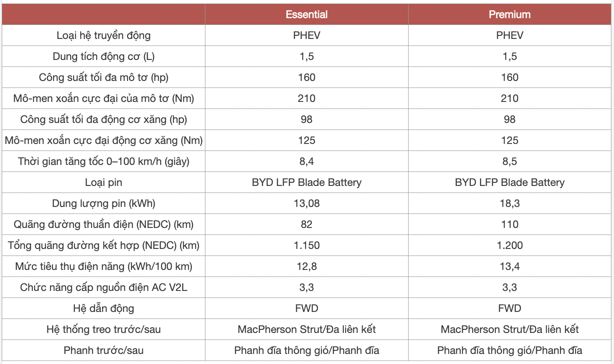The image size is (614, 364).
Task: Click the 'Chức năng cấp nguồn điện AC V2L' label
Action: coord(104,287)
